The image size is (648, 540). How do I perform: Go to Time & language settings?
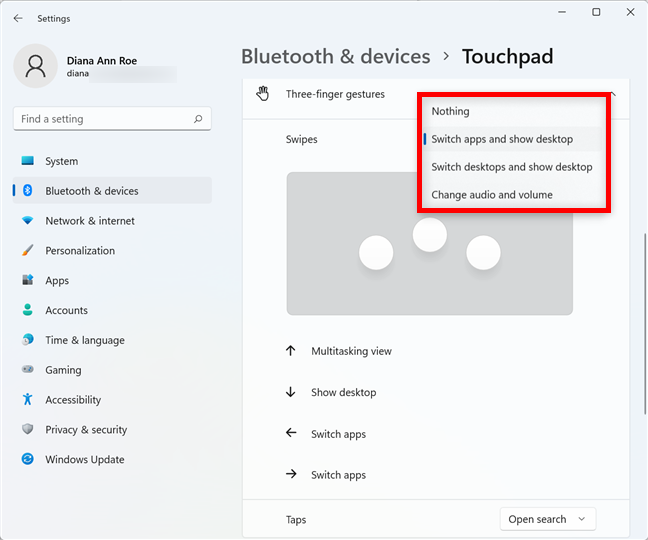pyautogui.click(x=112, y=340)
